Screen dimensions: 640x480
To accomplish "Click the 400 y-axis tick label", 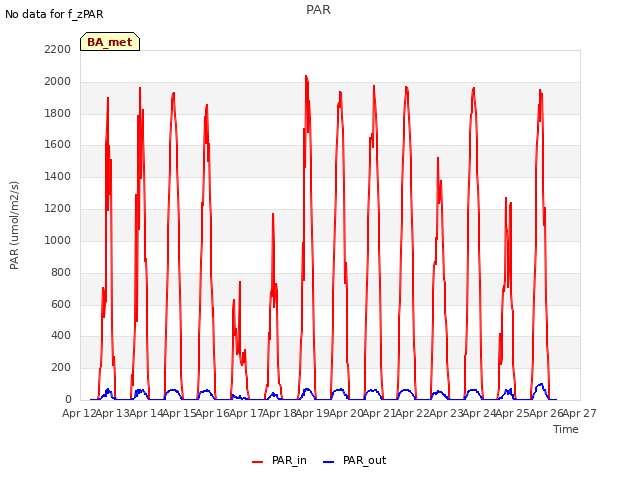I will [61, 336].
